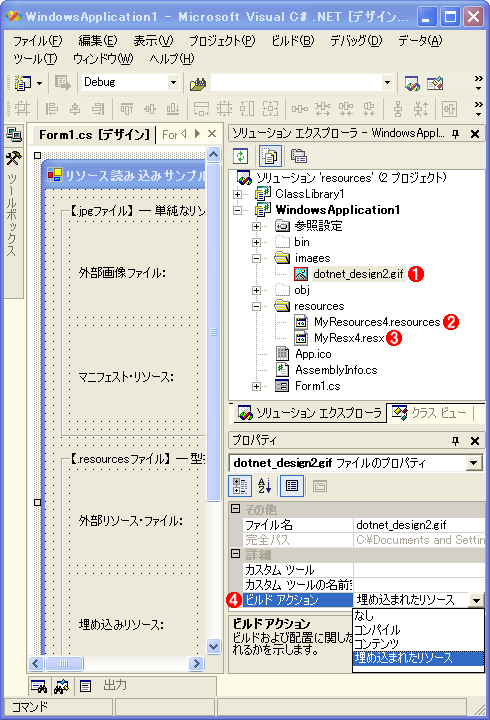Viewport: 490px width, 720px height.
Task: Select コンテンツ in build action list
Action: coord(418,644)
